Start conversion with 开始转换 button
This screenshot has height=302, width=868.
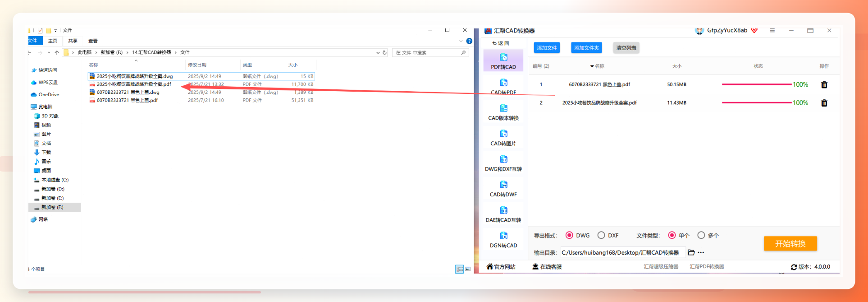coord(790,244)
